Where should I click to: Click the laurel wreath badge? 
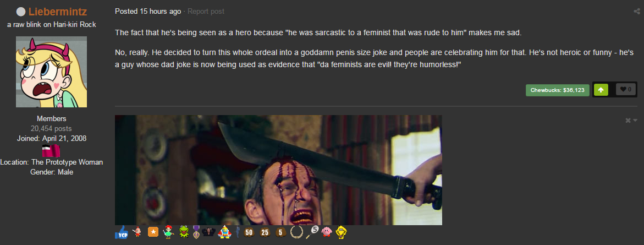click(x=296, y=232)
